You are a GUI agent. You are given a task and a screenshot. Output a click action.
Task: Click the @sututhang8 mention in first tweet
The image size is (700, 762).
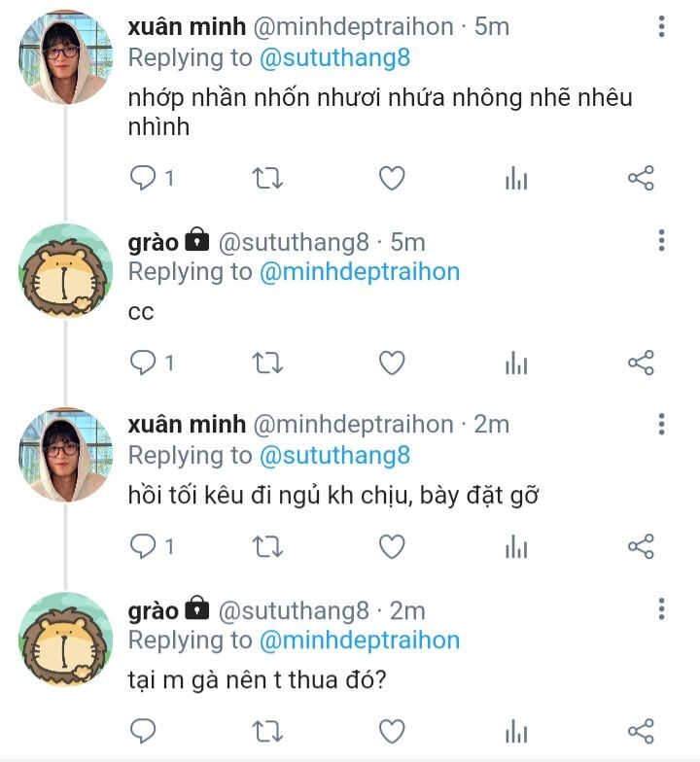tap(334, 58)
